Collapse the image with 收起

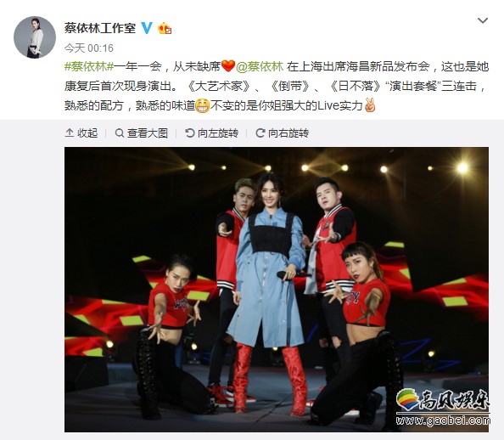81,133
